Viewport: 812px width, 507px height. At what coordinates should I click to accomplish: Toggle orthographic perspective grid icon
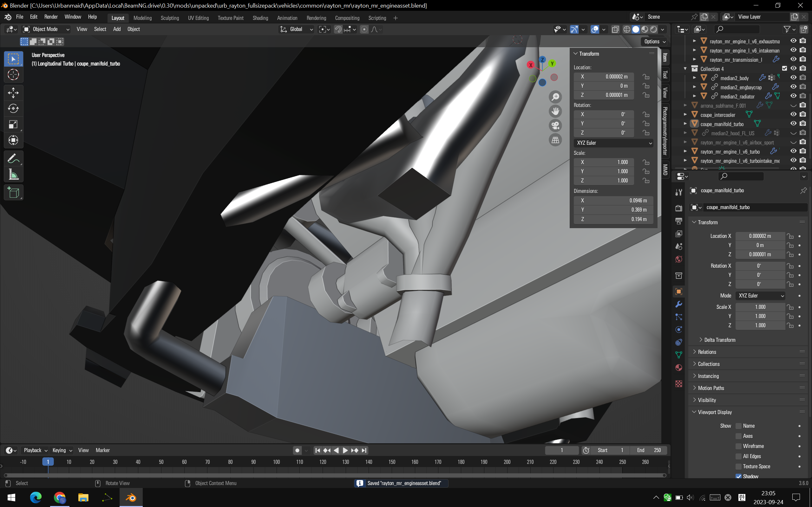coord(555,140)
